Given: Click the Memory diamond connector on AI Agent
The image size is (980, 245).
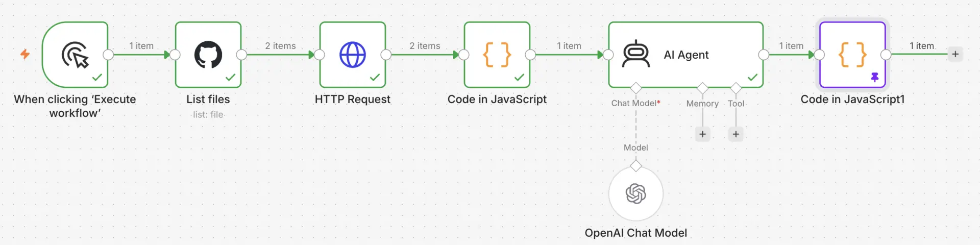Looking at the screenshot, I should click(x=703, y=88).
